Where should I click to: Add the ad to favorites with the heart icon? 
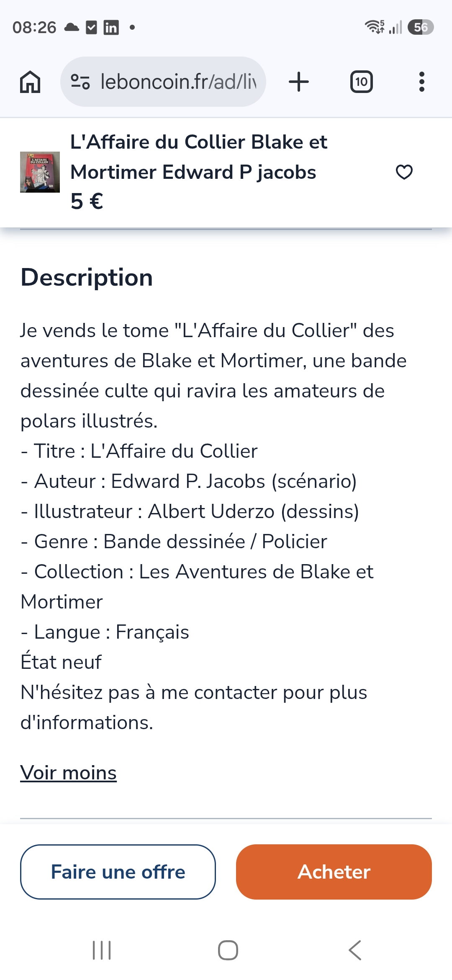tap(404, 172)
